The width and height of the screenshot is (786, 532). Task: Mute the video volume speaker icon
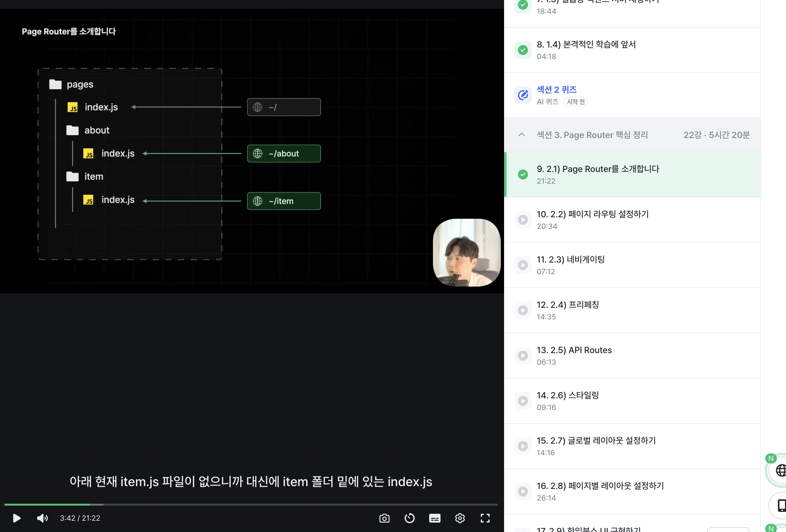point(42,518)
